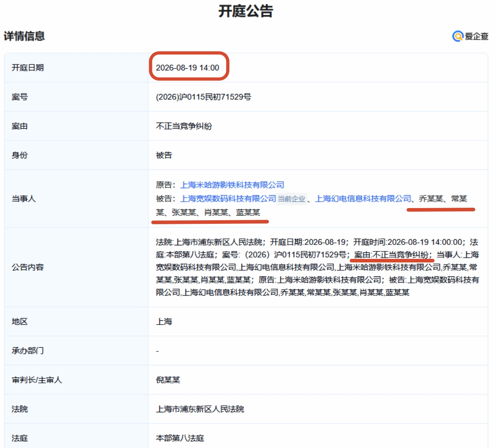This screenshot has height=448, width=496.
Task: Click the 开庭日期 row label
Action: coord(28,68)
